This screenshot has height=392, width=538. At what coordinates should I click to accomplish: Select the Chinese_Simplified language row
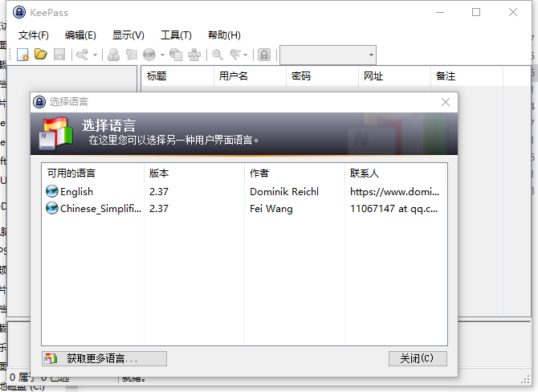point(244,208)
